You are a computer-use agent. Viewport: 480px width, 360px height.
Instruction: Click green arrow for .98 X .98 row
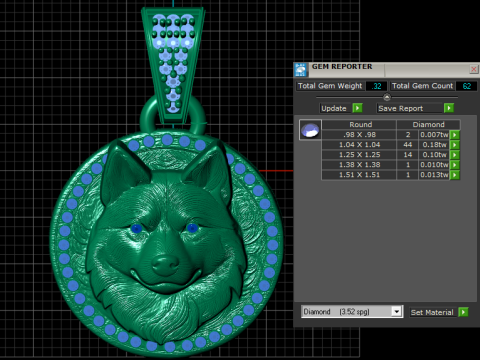pyautogui.click(x=455, y=135)
